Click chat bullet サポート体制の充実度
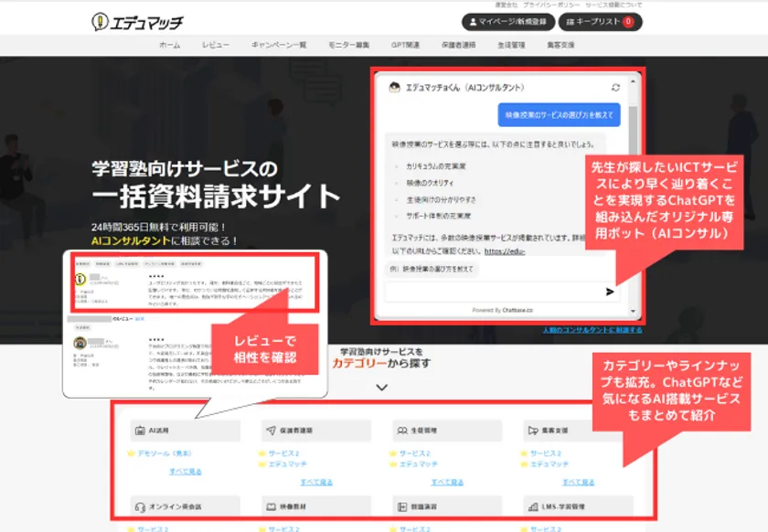The height and width of the screenshot is (532, 768). coord(438,216)
